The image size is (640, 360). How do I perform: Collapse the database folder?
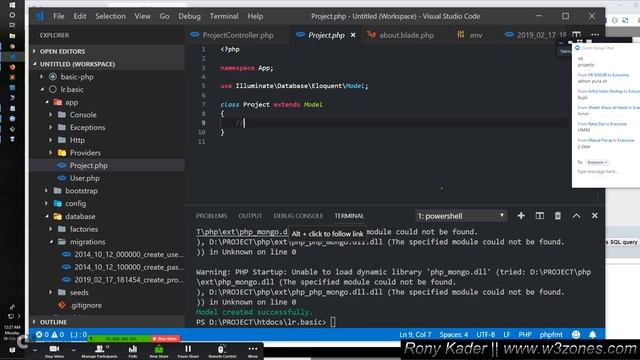80,217
